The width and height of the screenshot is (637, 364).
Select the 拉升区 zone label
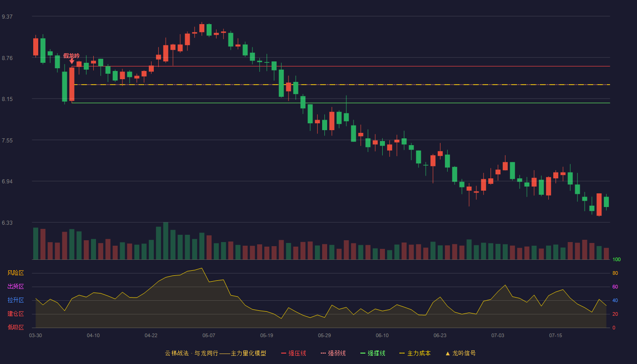click(x=15, y=300)
